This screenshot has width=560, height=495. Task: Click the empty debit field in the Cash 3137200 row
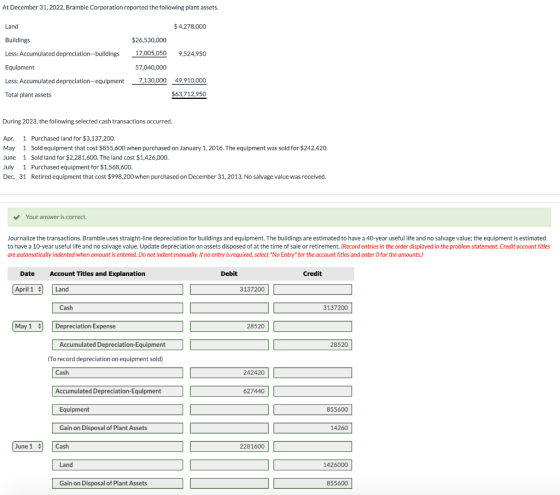pyautogui.click(x=229, y=308)
